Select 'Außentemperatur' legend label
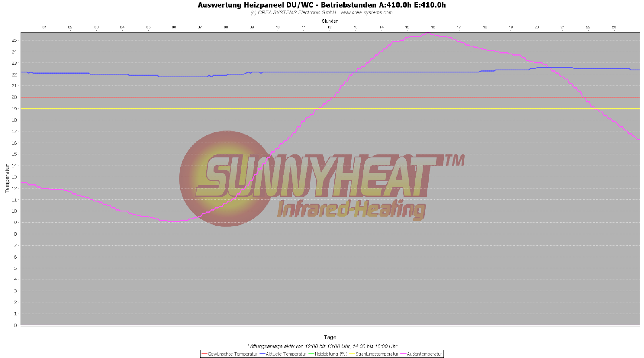 tap(424, 354)
